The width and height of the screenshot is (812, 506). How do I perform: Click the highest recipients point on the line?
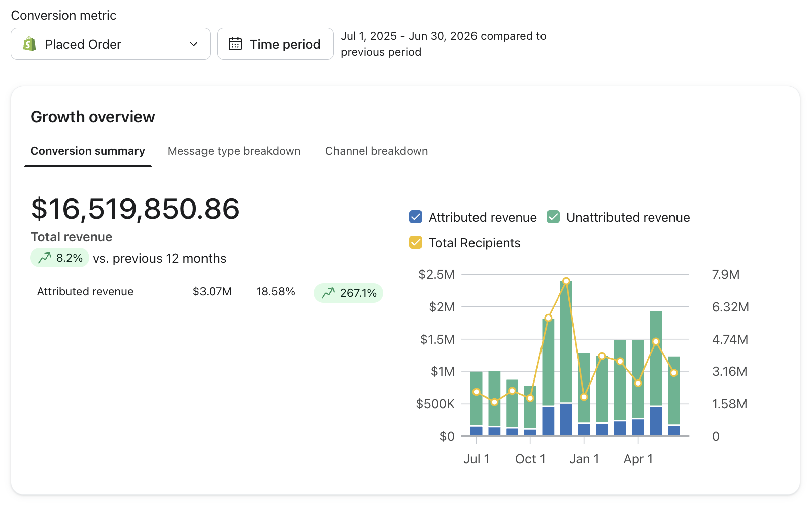[x=566, y=281]
